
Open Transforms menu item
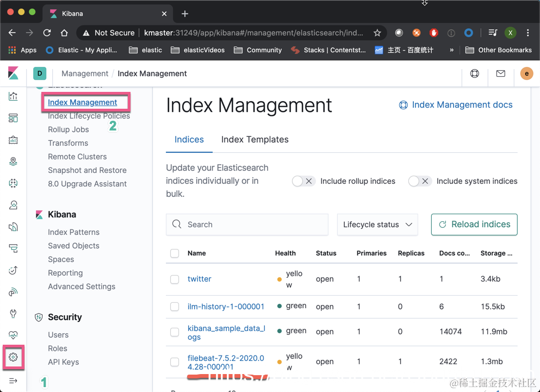click(x=68, y=143)
